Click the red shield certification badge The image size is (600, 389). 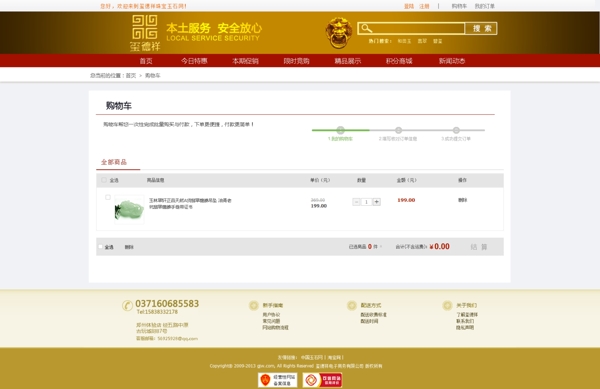278,380
